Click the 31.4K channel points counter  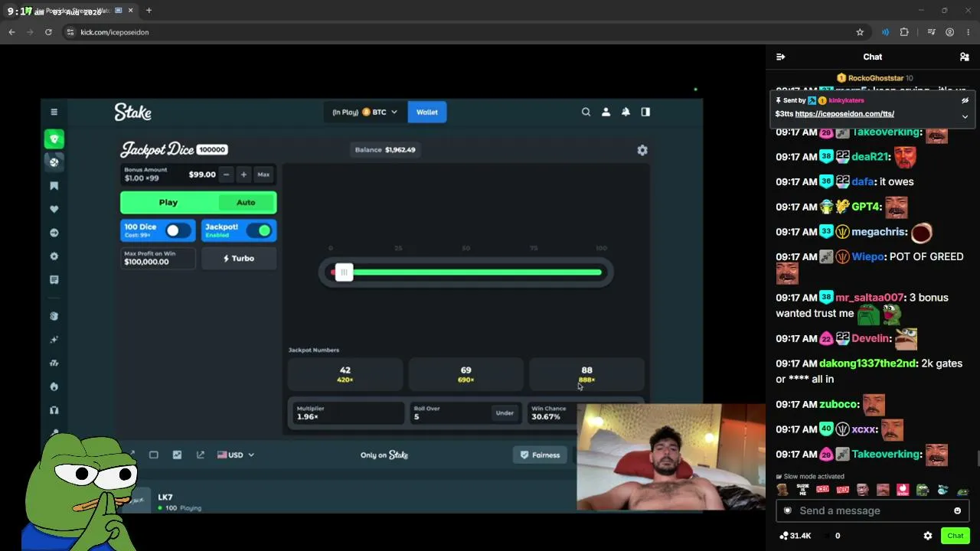click(795, 536)
